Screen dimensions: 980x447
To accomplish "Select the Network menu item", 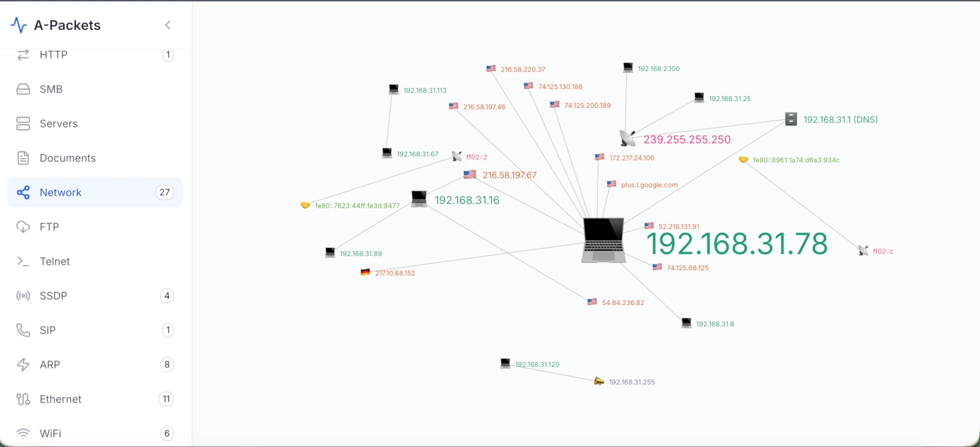I will [x=95, y=192].
